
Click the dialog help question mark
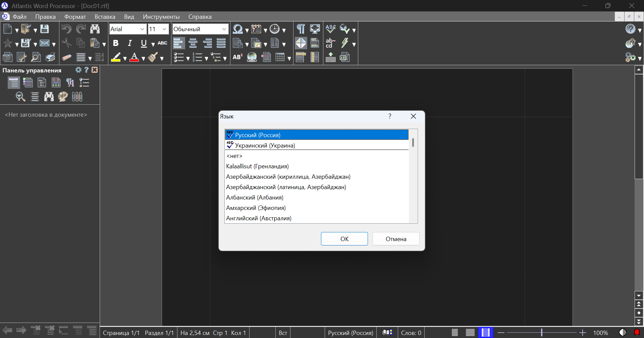(390, 116)
